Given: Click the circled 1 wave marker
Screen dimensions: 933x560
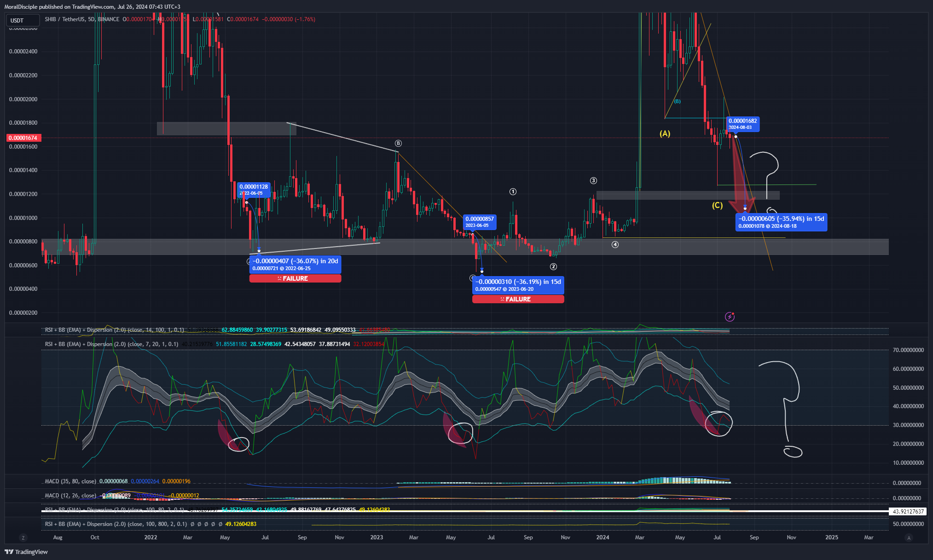Looking at the screenshot, I should pos(513,191).
